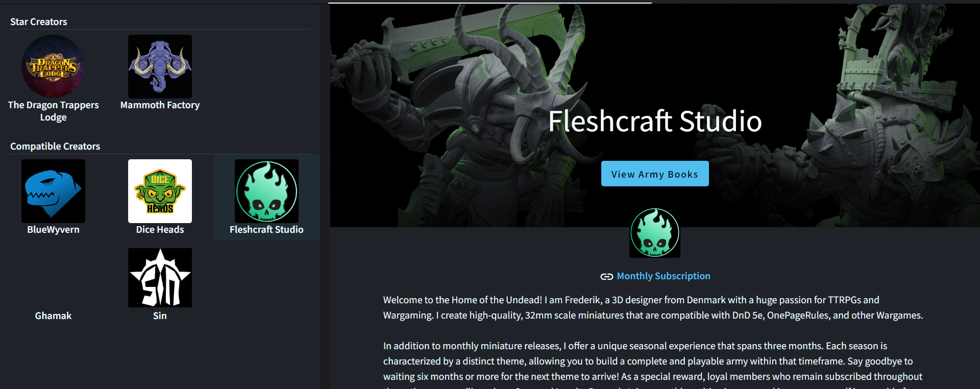Click the Mammoth Factory name label

[x=160, y=105]
